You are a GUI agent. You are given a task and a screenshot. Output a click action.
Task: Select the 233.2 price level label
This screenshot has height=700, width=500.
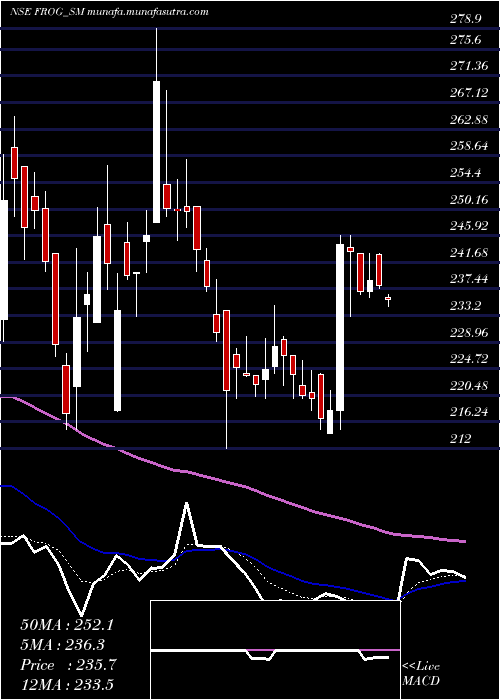pyautogui.click(x=464, y=306)
